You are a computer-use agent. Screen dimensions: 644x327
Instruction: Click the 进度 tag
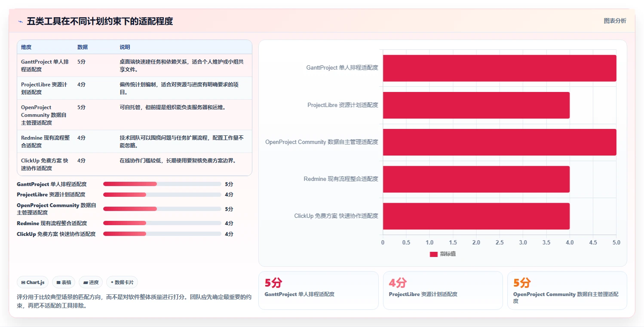[91, 282]
